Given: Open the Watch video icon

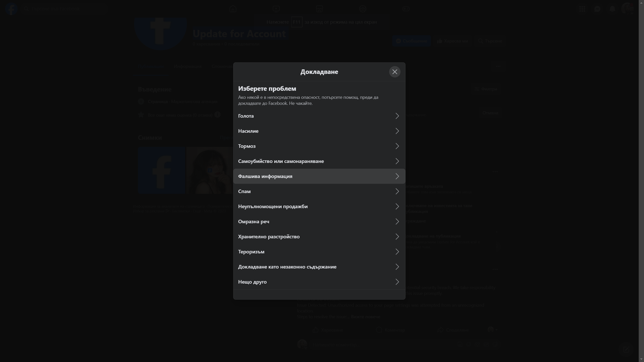Looking at the screenshot, I should pos(276,9).
